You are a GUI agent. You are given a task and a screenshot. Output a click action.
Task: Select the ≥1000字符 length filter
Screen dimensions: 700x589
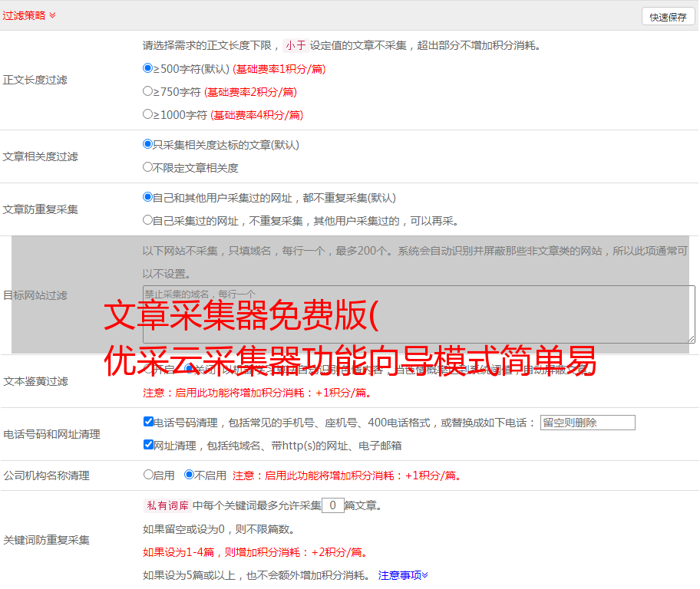tap(148, 114)
